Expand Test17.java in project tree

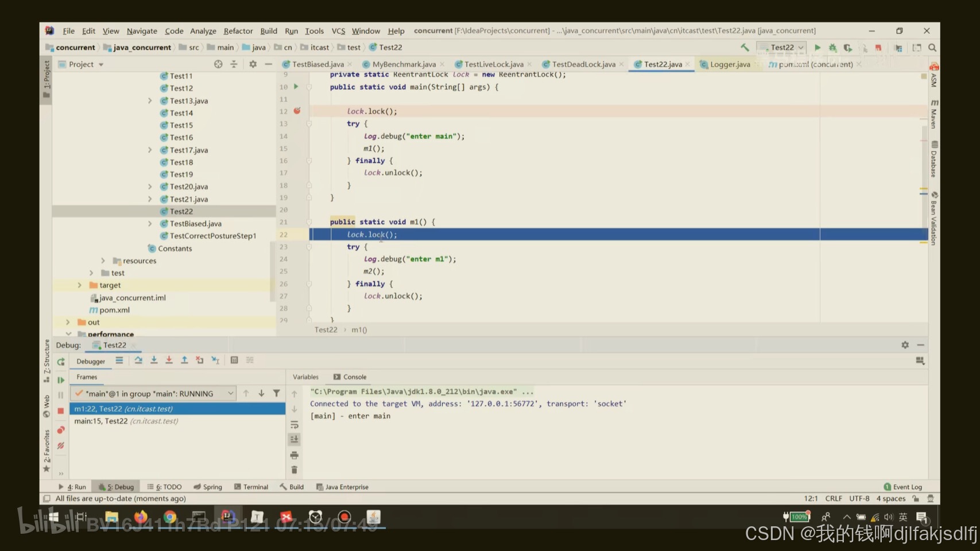(x=150, y=150)
